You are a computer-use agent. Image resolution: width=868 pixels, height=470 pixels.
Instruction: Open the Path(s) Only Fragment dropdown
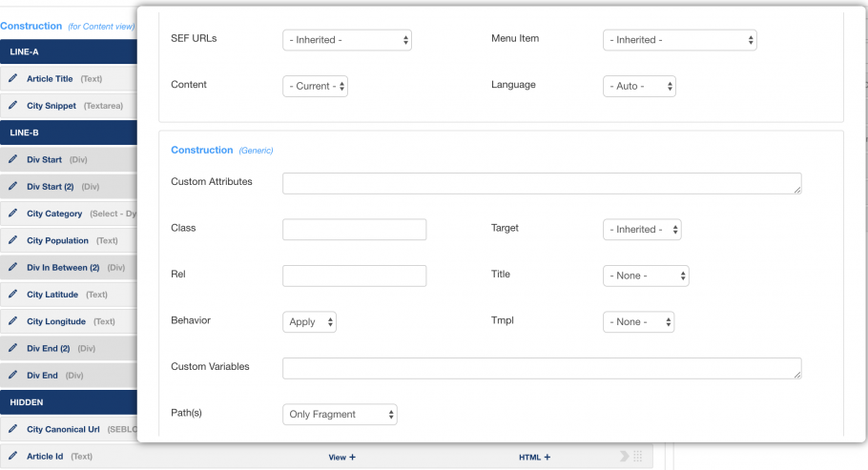pos(340,415)
